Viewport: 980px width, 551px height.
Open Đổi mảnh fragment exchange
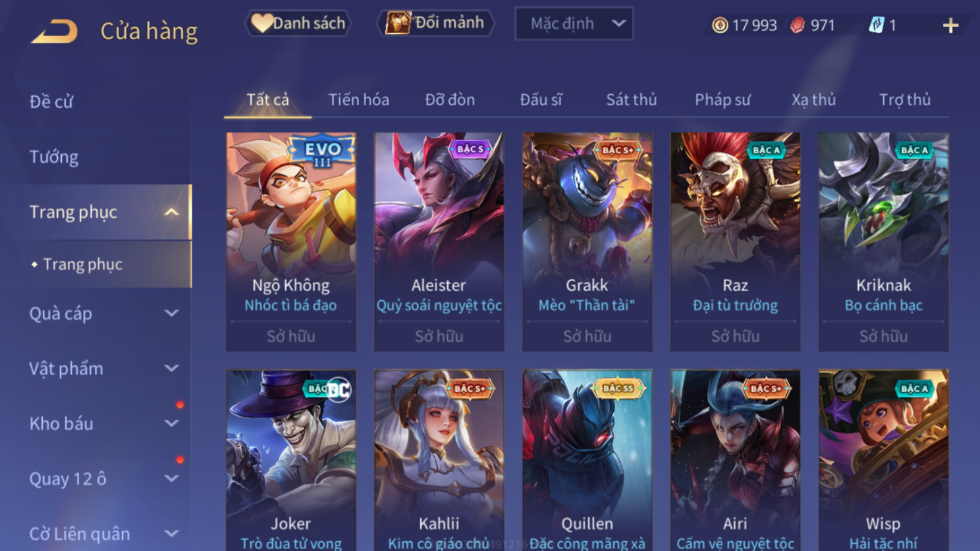(435, 23)
